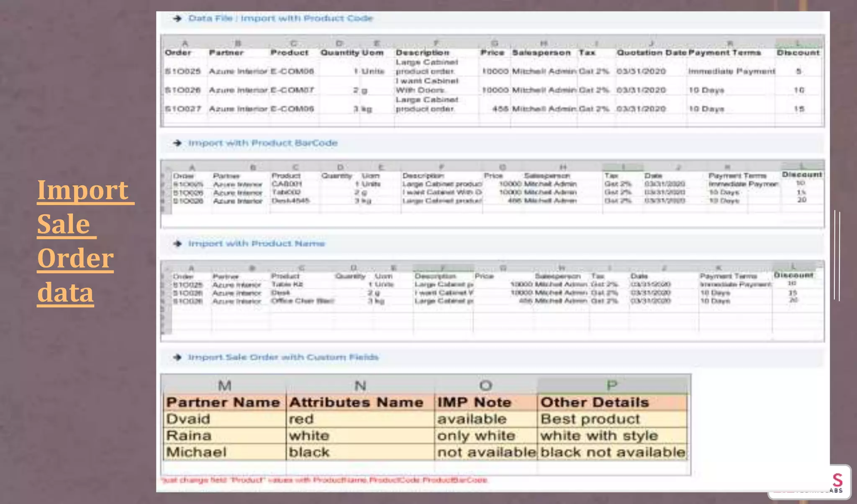Click arrow icon beside Import Sale Order Custom Fields
This screenshot has height=504, width=857.
pyautogui.click(x=177, y=357)
